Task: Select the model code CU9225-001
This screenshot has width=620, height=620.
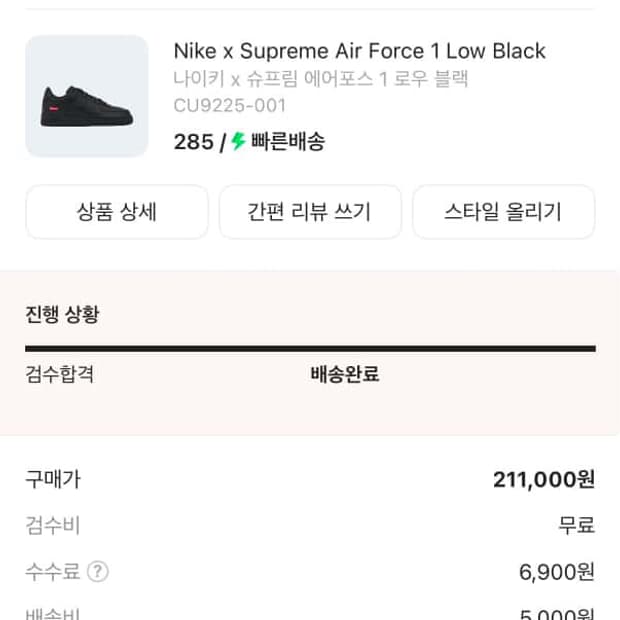Action: click(x=230, y=105)
